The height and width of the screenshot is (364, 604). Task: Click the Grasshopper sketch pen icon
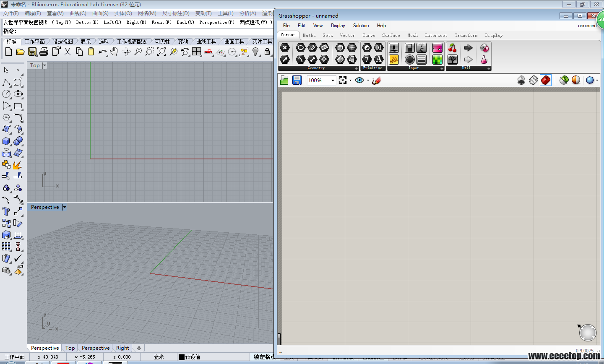click(376, 80)
